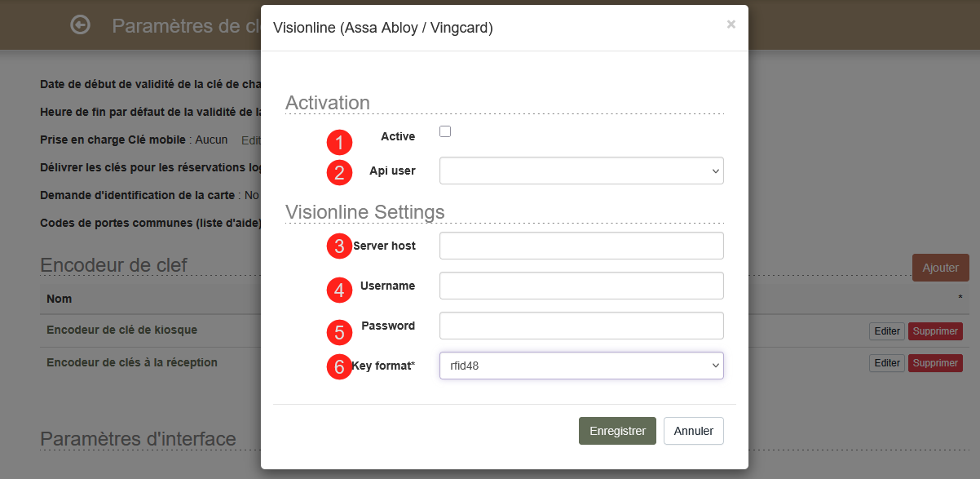Save settings with the Enregistrer button

[617, 431]
